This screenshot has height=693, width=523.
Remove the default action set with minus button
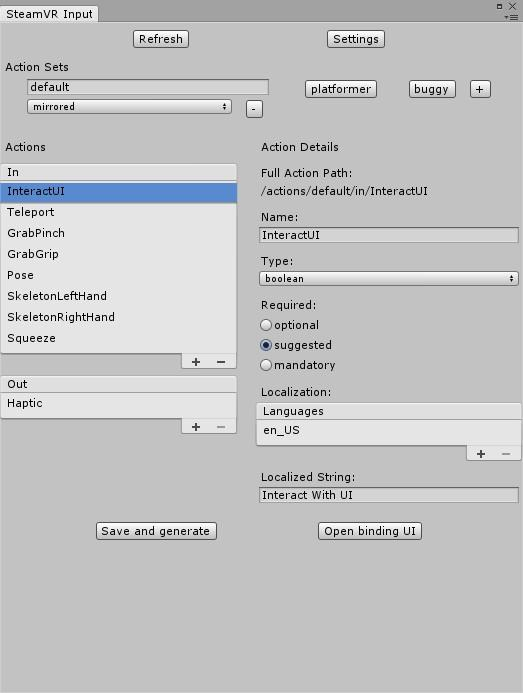254,109
